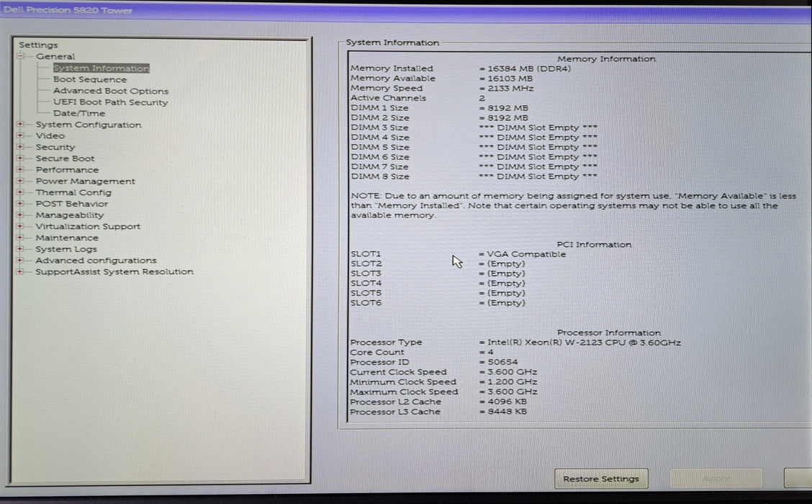This screenshot has width=812, height=504.
Task: Select the Manageability label
Action: (x=69, y=215)
